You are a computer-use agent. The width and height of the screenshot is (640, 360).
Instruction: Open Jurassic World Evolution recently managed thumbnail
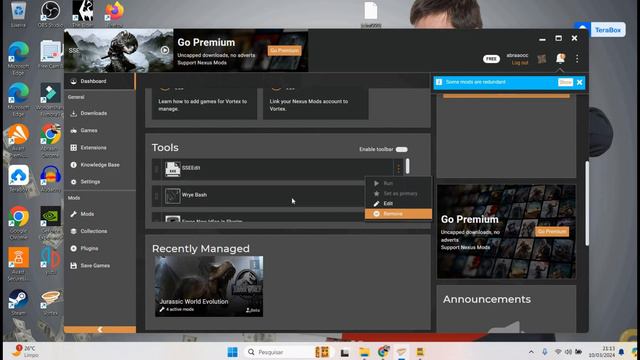tap(209, 286)
